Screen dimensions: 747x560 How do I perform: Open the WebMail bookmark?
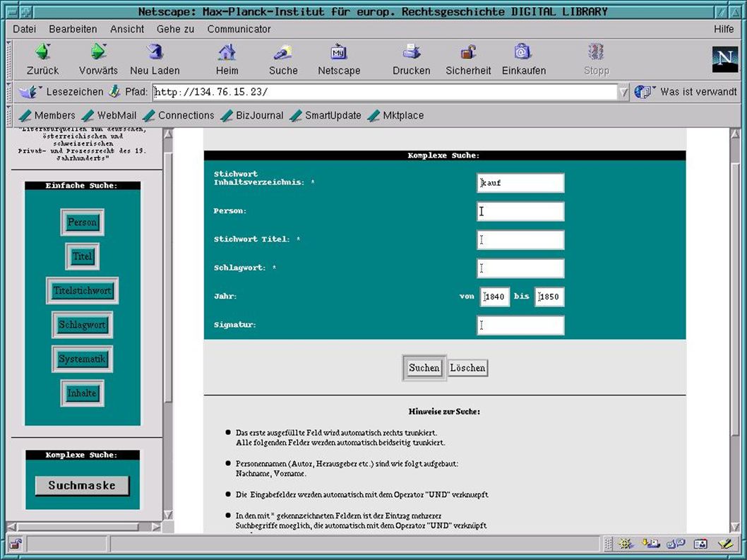109,115
